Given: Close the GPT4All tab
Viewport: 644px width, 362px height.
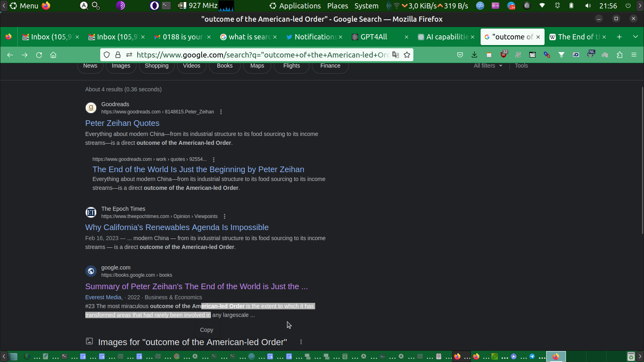Looking at the screenshot, I should 407,37.
